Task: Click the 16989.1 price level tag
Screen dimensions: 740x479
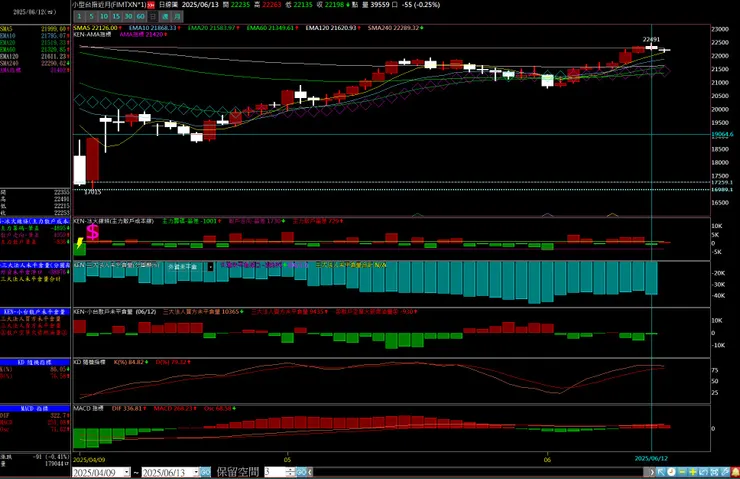Action: tap(722, 190)
